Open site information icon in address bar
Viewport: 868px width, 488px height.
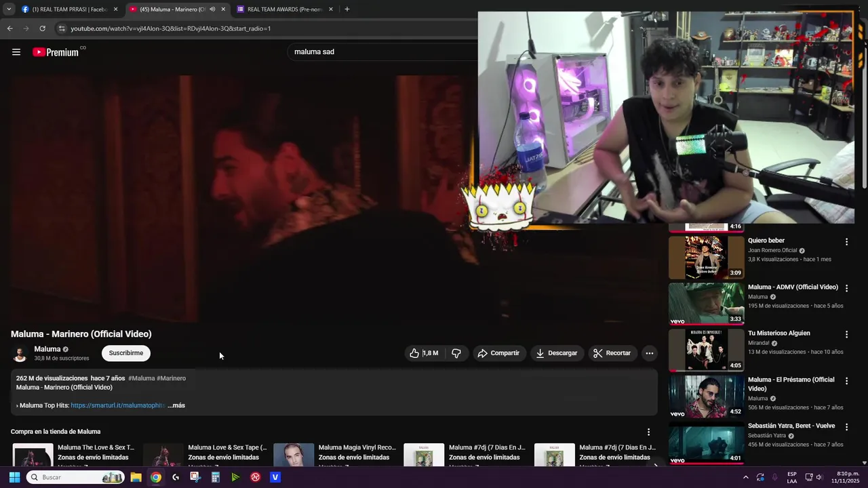click(62, 28)
